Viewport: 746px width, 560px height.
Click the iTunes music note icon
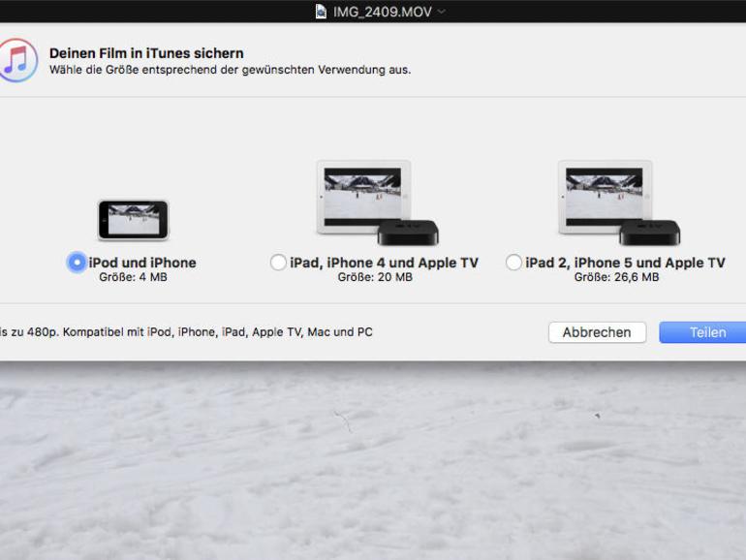click(16, 60)
